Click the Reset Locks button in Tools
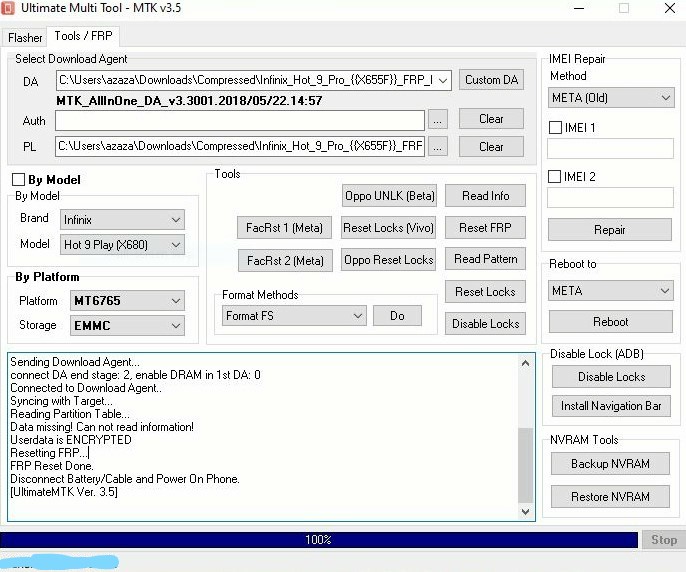The image size is (686, 572). (x=485, y=291)
